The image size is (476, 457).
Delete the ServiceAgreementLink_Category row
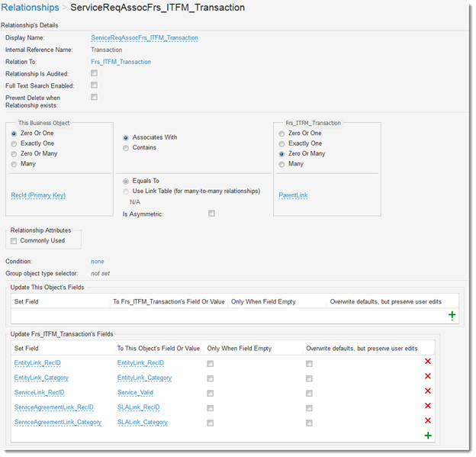427,421
